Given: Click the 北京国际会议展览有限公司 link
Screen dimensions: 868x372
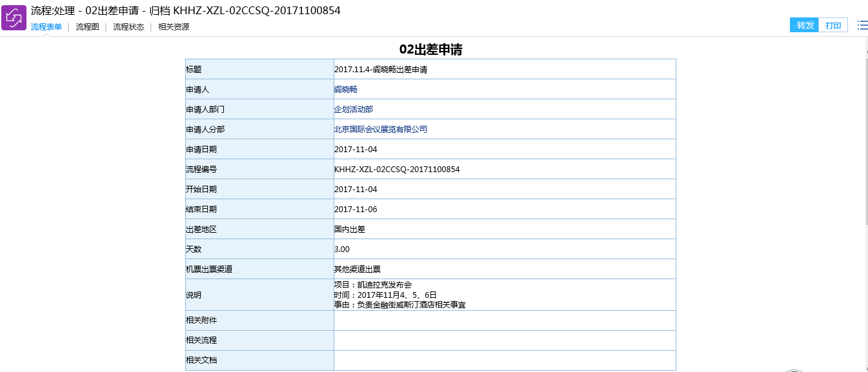Looking at the screenshot, I should [381, 130].
